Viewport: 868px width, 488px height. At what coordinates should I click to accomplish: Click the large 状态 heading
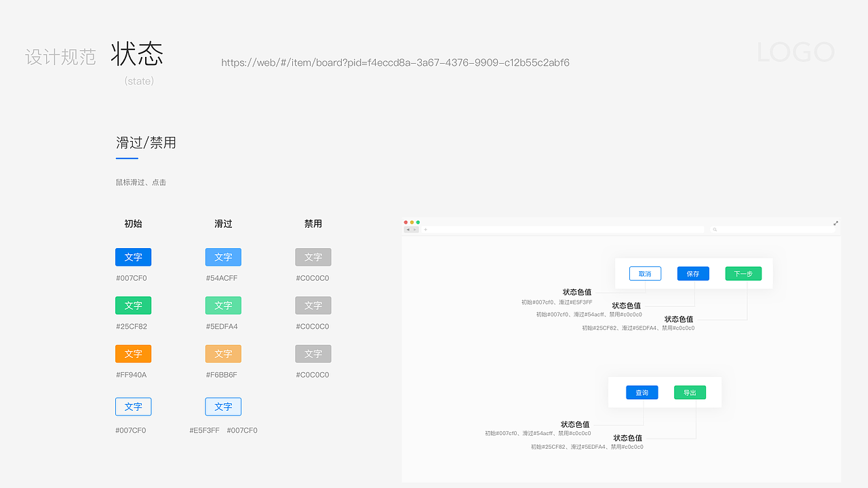tap(137, 54)
